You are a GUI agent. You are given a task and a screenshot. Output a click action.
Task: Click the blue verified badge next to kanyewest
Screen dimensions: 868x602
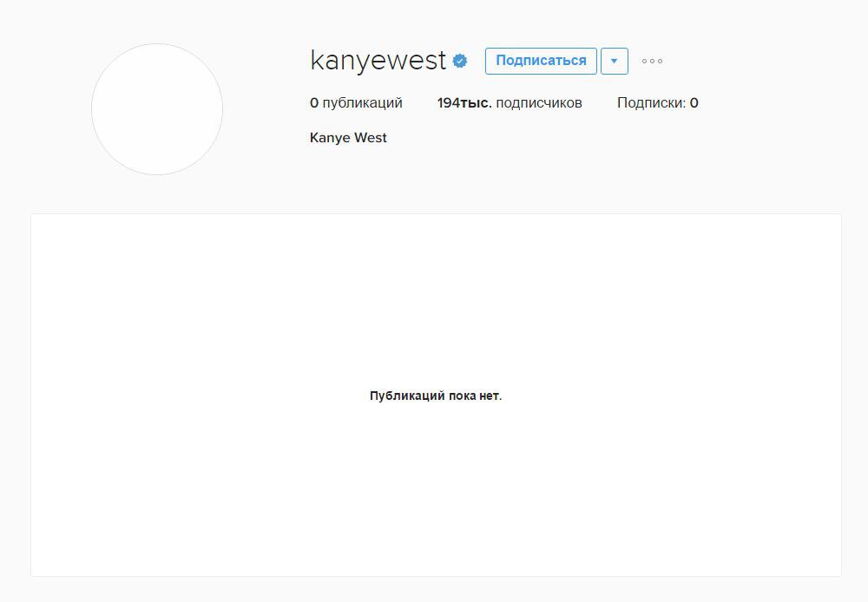459,61
